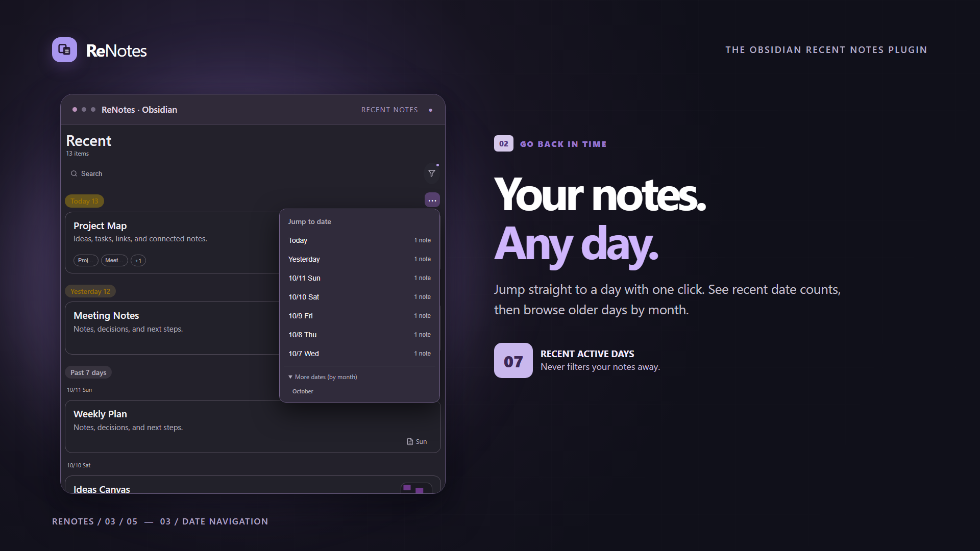The image size is (980, 551).
Task: Open the Meeting Notes card
Action: point(173,328)
